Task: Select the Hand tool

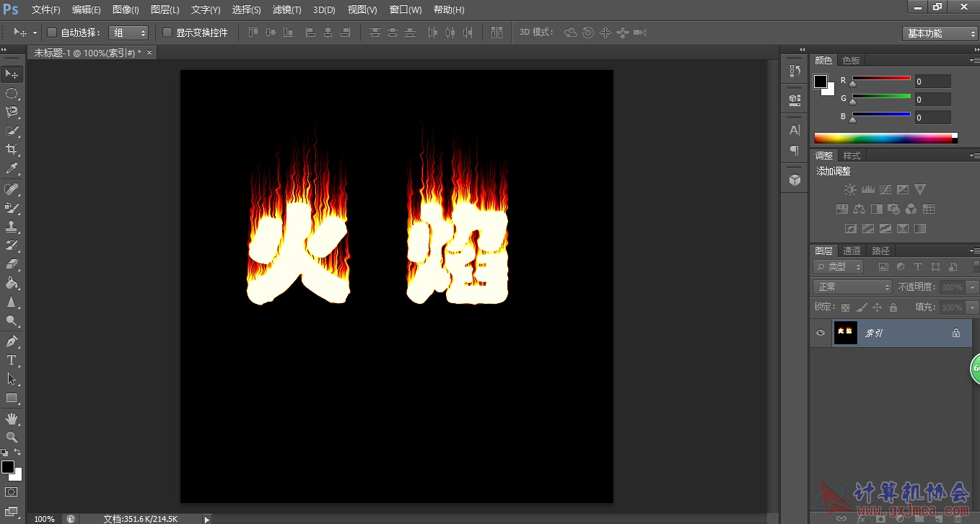Action: coord(12,419)
